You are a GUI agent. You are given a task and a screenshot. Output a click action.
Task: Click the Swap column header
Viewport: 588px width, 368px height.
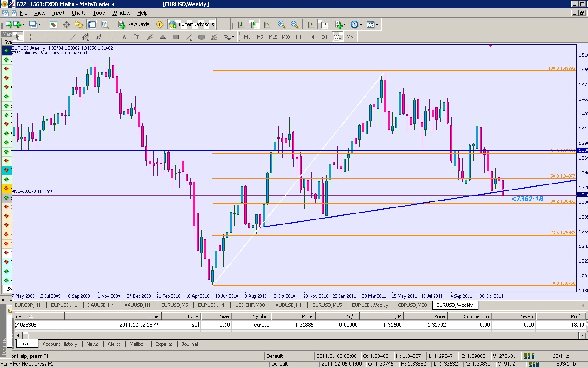pyautogui.click(x=514, y=316)
